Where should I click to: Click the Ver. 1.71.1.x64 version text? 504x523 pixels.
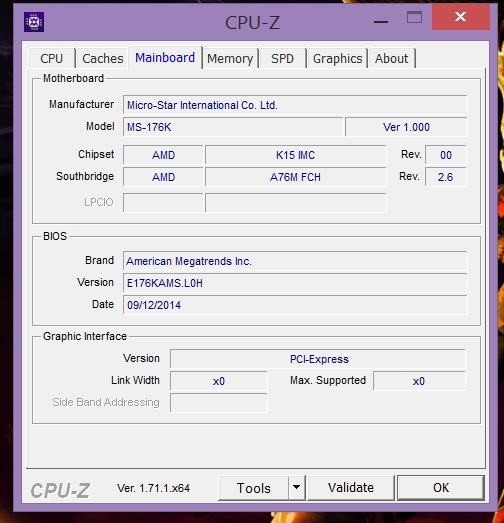tap(153, 488)
